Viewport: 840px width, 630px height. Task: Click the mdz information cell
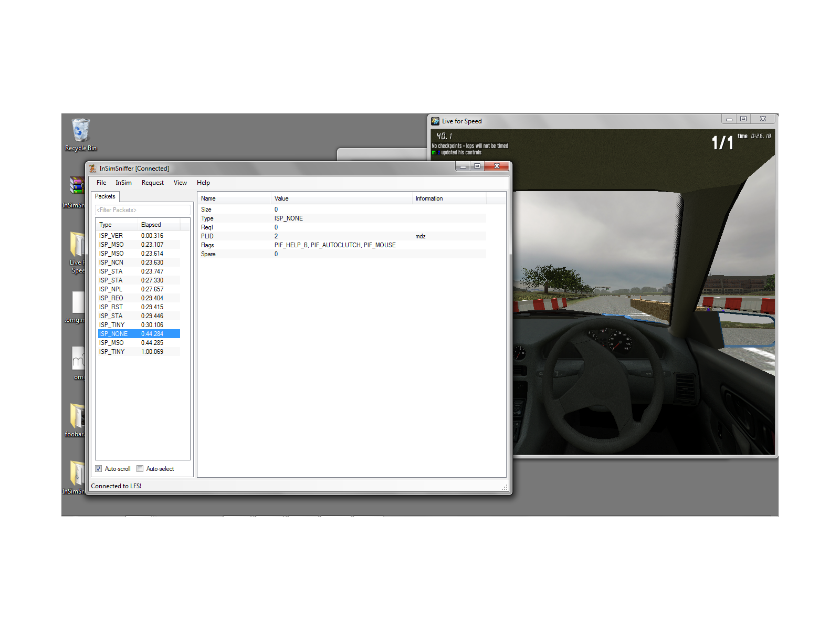[421, 236]
